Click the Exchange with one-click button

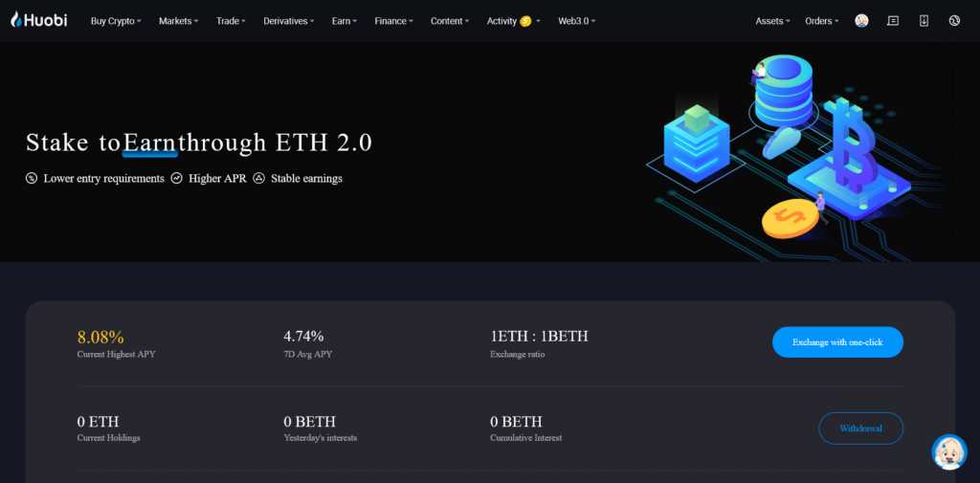pyautogui.click(x=837, y=341)
